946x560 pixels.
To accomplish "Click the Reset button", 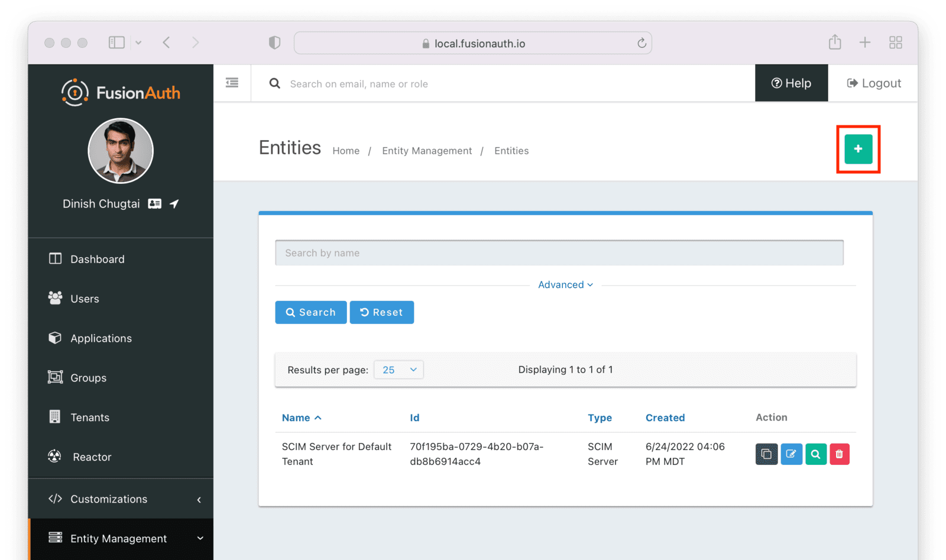I will 381,312.
